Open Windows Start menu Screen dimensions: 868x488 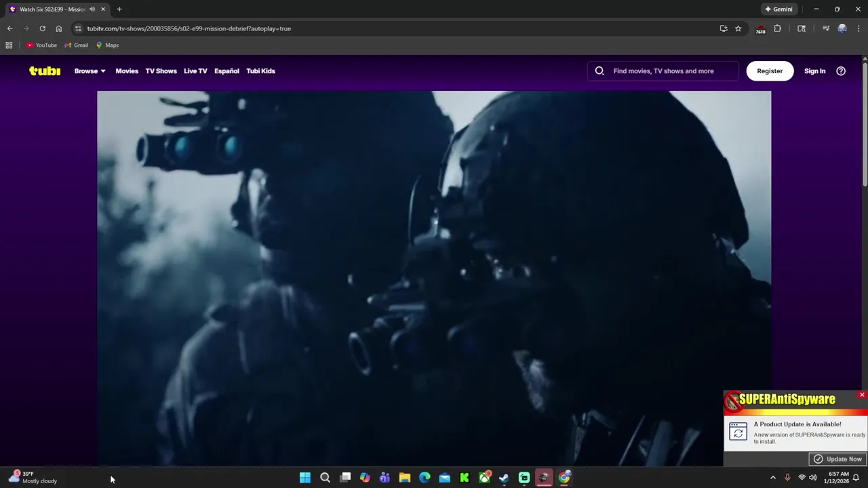pyautogui.click(x=305, y=478)
